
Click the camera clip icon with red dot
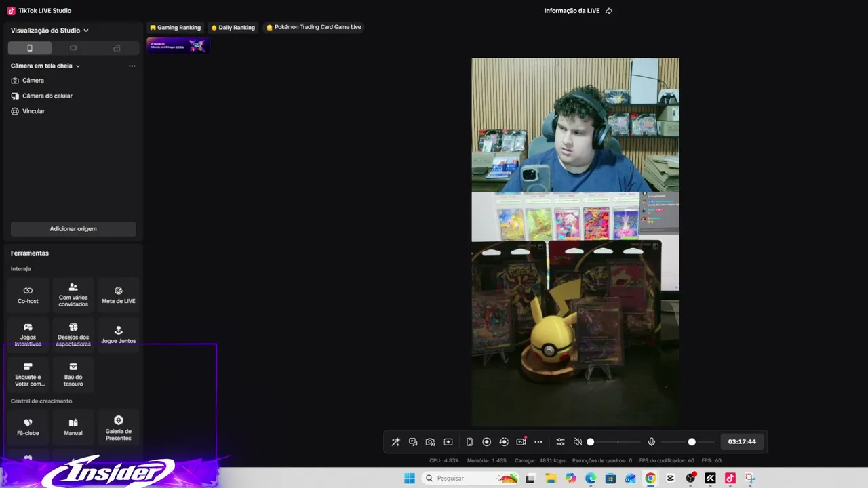(521, 442)
